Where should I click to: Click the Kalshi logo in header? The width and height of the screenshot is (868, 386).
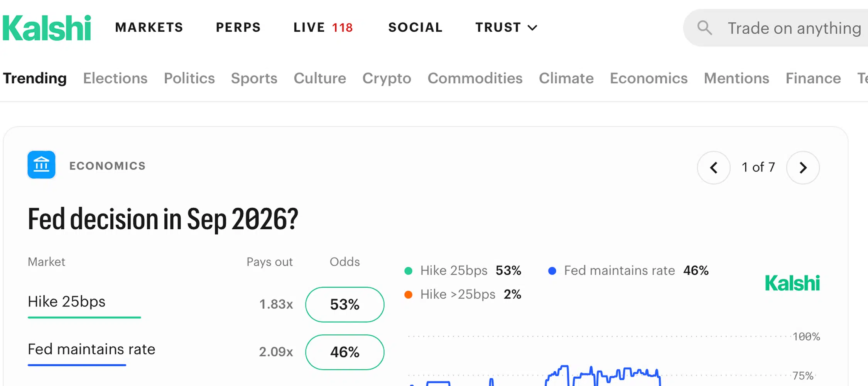click(47, 28)
